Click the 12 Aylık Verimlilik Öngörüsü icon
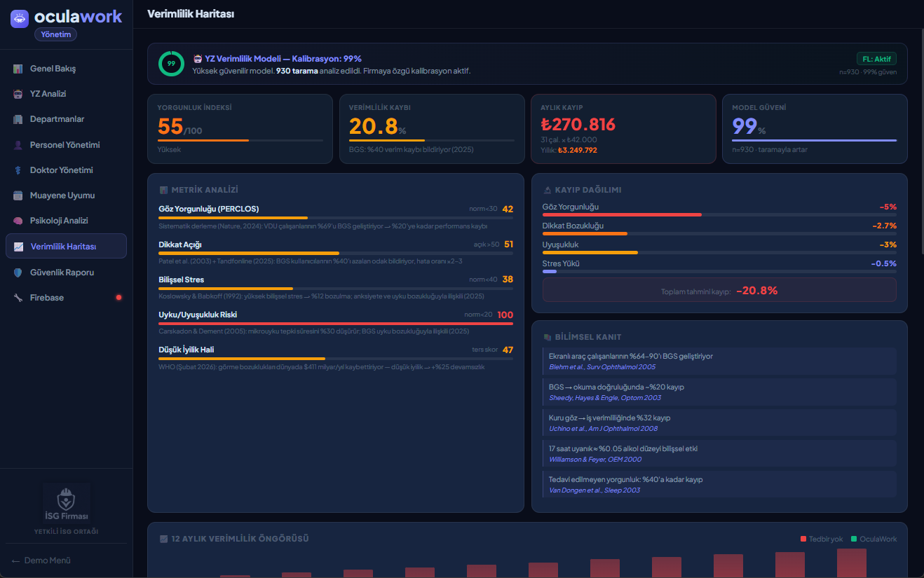 tap(163, 539)
